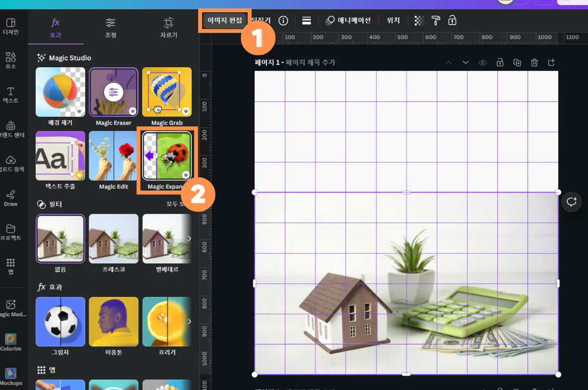Move page down with the chevron
The height and width of the screenshot is (390, 588).
click(465, 62)
